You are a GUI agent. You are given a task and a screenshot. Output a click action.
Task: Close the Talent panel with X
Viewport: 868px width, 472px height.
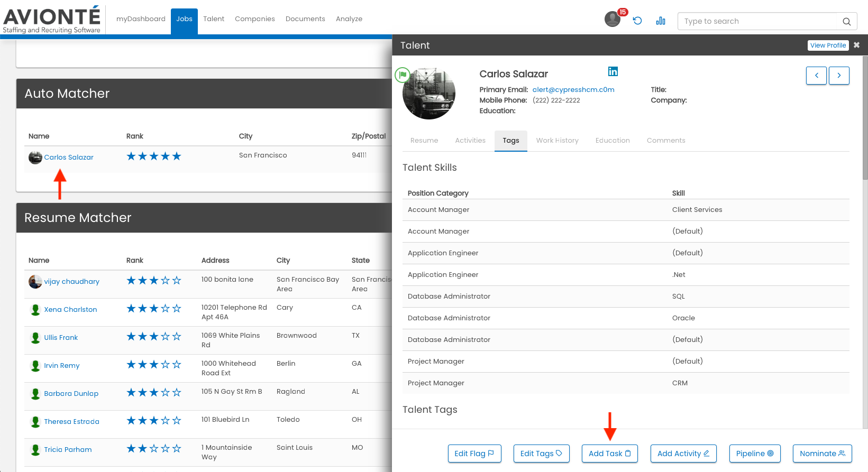[856, 45]
